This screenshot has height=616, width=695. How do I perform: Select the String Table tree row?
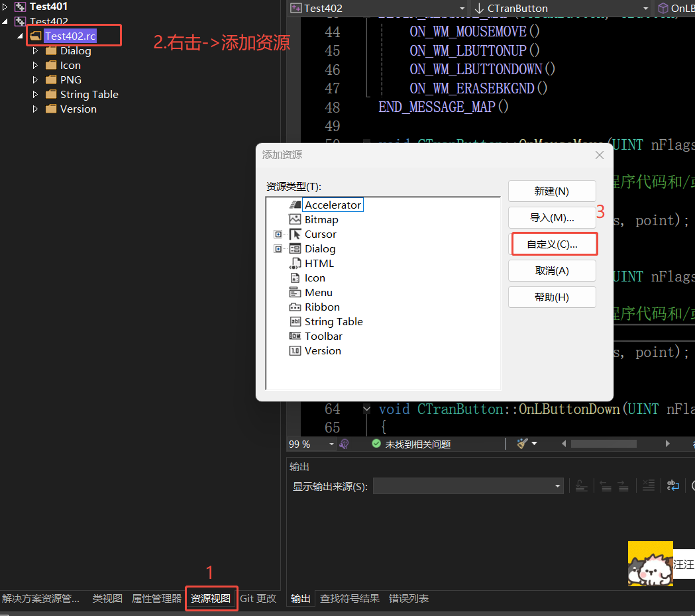pyautogui.click(x=89, y=95)
